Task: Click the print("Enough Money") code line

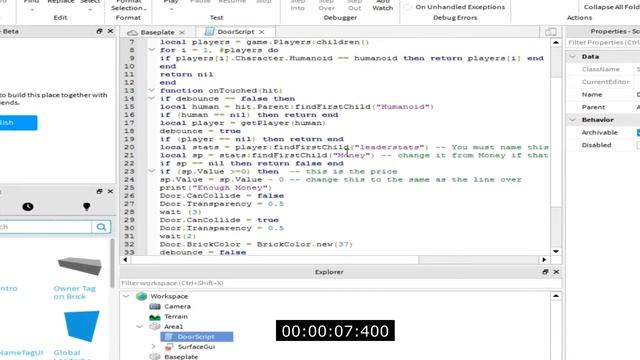Action: coord(216,187)
